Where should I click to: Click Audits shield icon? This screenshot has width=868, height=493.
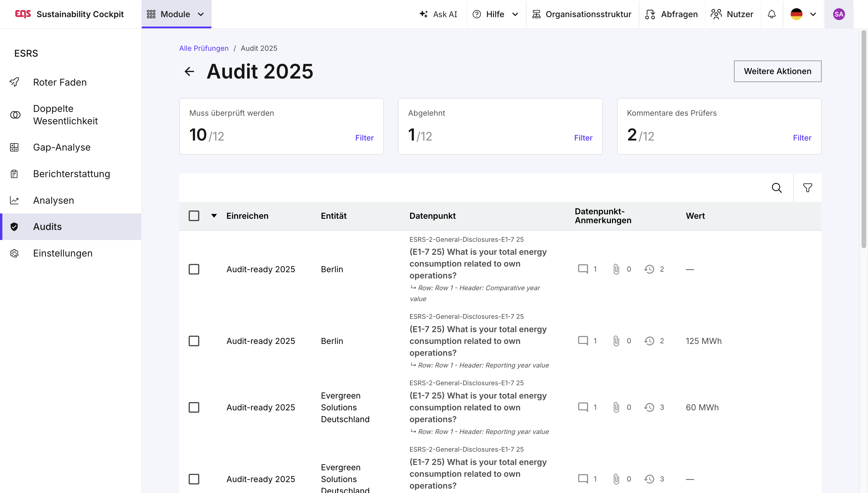[14, 227]
